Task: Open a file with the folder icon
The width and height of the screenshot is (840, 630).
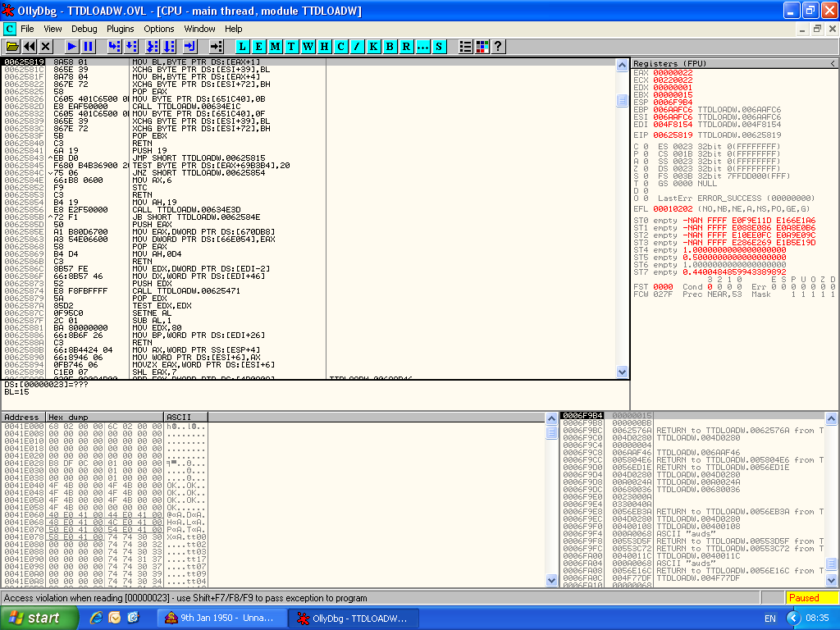Action: (x=11, y=47)
